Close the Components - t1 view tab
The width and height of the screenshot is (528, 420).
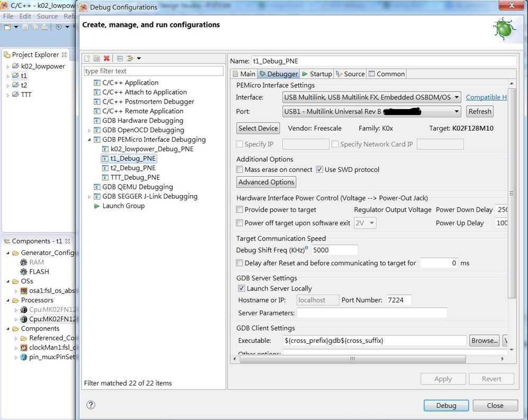point(67,241)
